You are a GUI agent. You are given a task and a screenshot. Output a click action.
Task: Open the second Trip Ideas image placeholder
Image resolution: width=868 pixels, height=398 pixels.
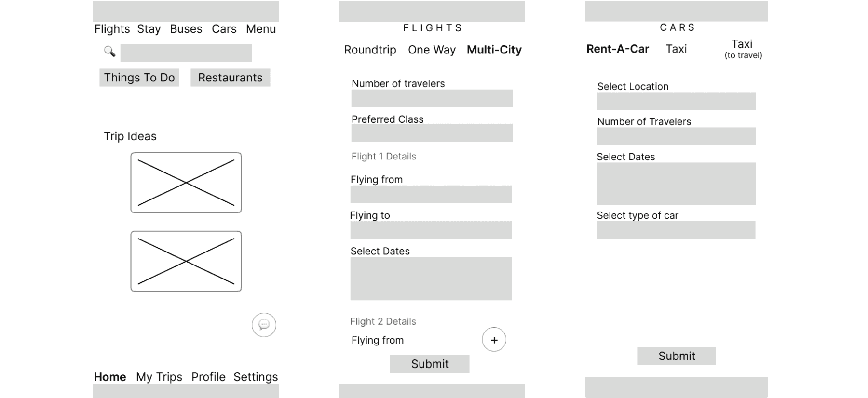pyautogui.click(x=186, y=261)
